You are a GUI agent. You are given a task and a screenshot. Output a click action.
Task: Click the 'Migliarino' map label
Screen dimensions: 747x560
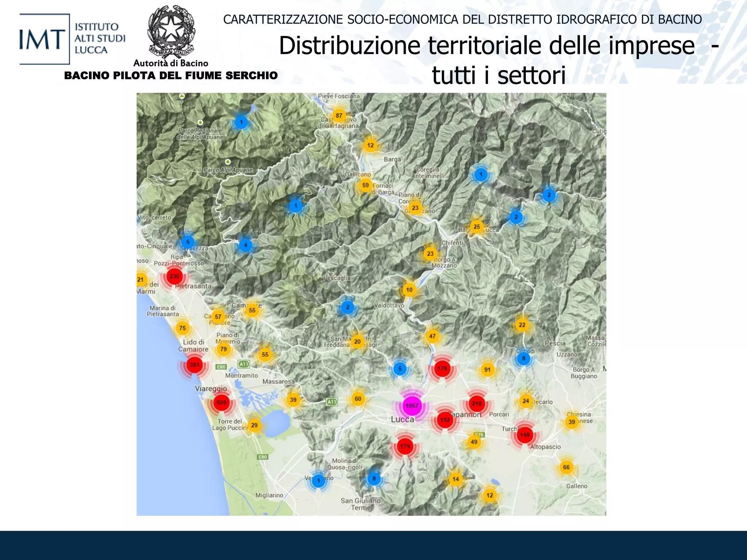click(x=269, y=495)
